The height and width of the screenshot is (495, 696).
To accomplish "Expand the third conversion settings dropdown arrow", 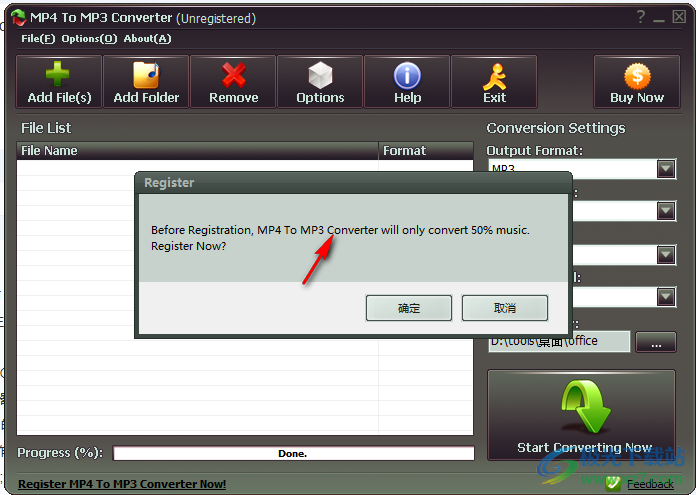I will pos(666,255).
